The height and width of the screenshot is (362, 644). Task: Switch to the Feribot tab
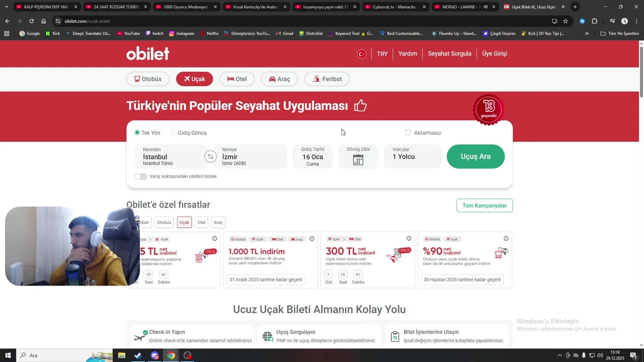pyautogui.click(x=327, y=79)
